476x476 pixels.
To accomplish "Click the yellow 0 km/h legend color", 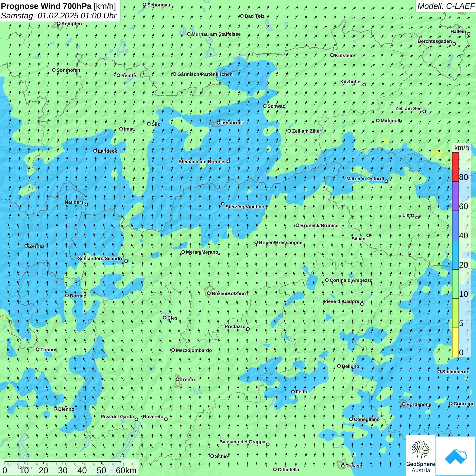I will (455, 342).
